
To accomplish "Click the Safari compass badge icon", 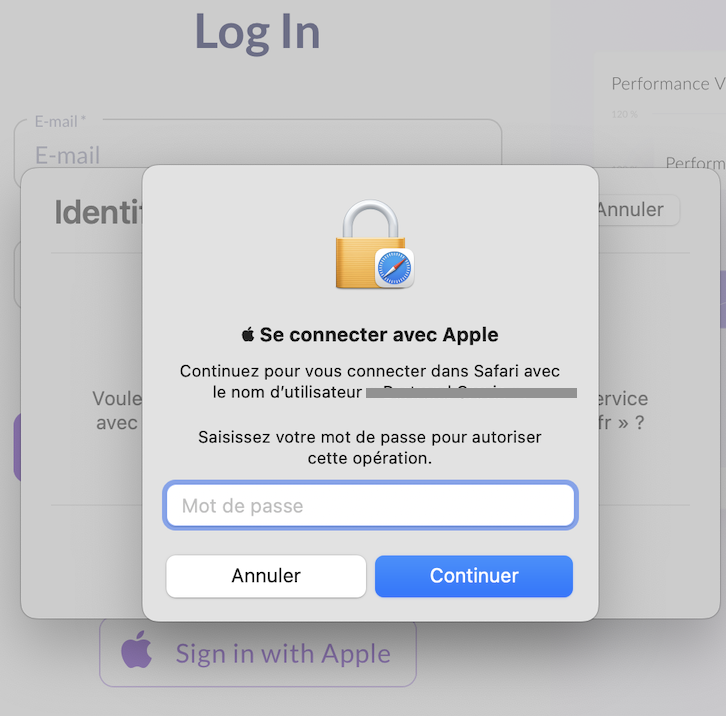I will [x=394, y=268].
